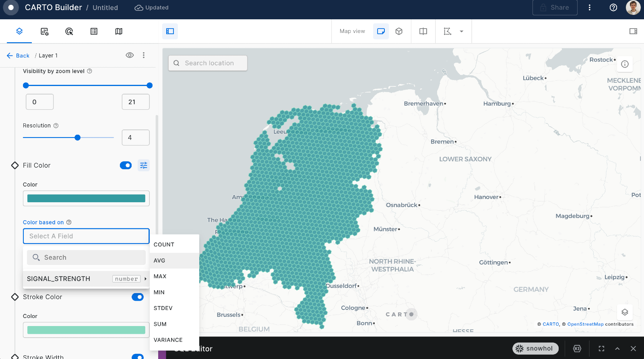Choose SUM aggregation option
Image resolution: width=644 pixels, height=359 pixels.
click(160, 324)
